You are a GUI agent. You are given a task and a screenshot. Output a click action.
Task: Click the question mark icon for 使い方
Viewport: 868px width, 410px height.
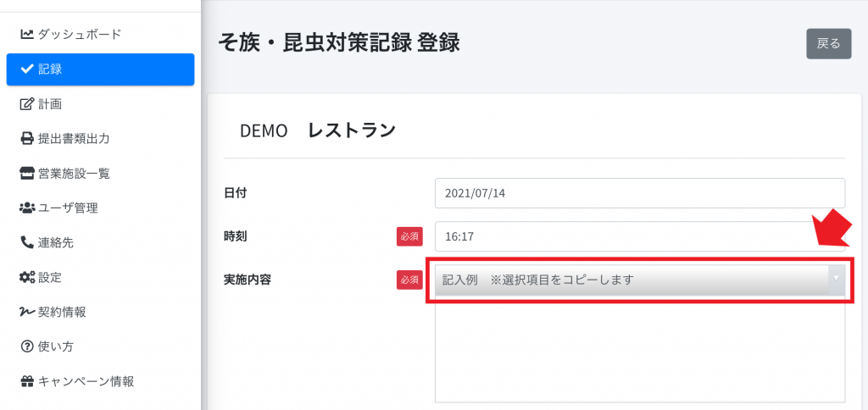[x=26, y=346]
